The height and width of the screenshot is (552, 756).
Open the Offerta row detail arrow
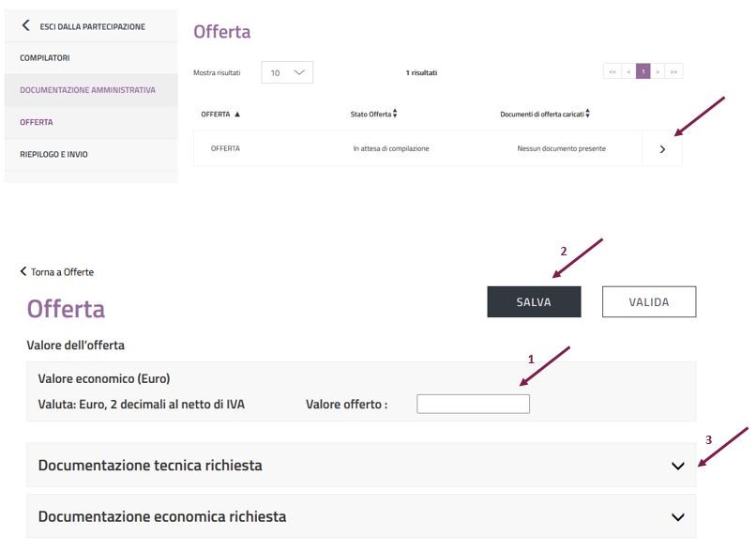click(x=662, y=149)
